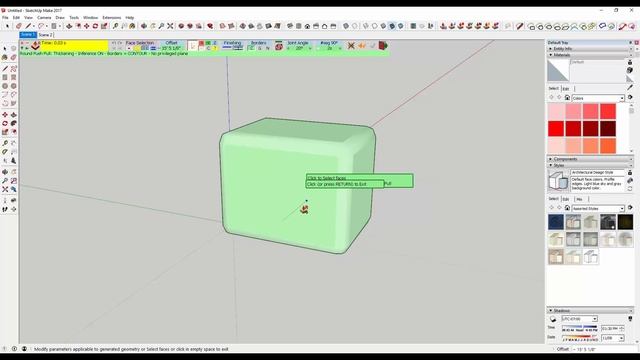Viewport: 640px width, 360px height.
Task: Open the Assorted Styles dropdown
Action: (x=598, y=208)
